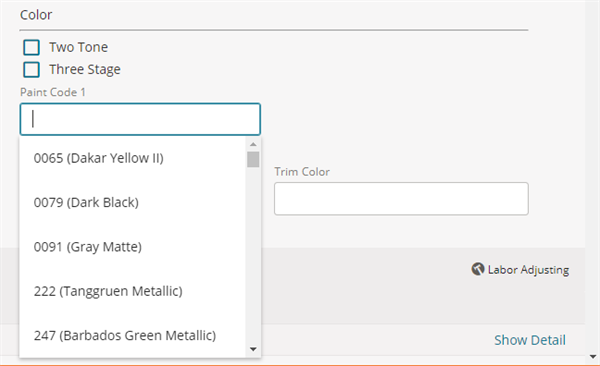
Task: Check the Three Stage option
Action: tap(31, 70)
